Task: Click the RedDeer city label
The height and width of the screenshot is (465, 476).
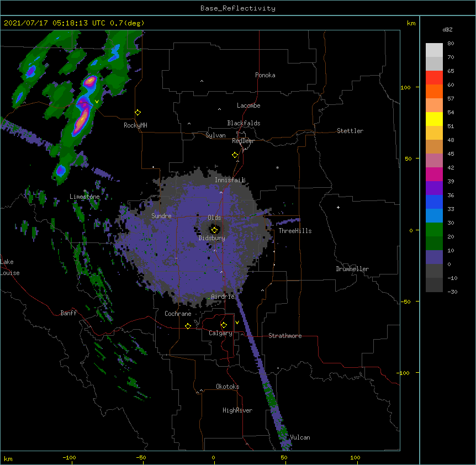Action: (x=243, y=141)
